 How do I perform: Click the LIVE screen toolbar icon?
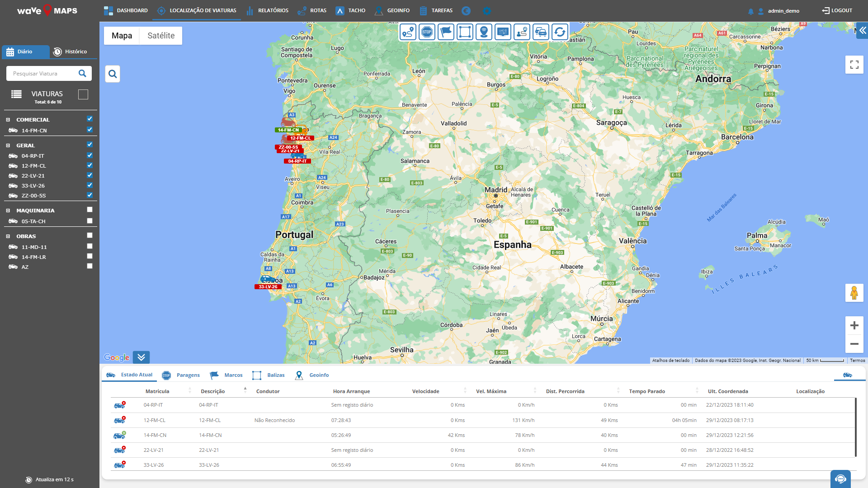pyautogui.click(x=503, y=32)
